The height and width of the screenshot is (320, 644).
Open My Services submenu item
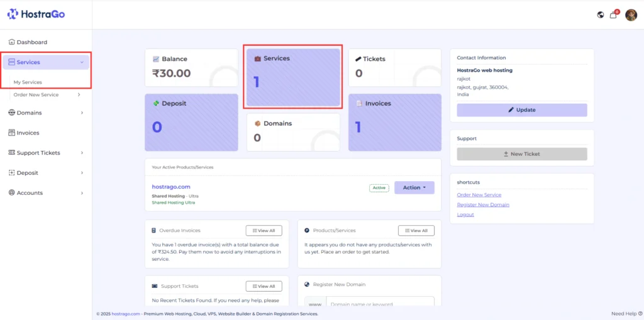click(x=28, y=82)
